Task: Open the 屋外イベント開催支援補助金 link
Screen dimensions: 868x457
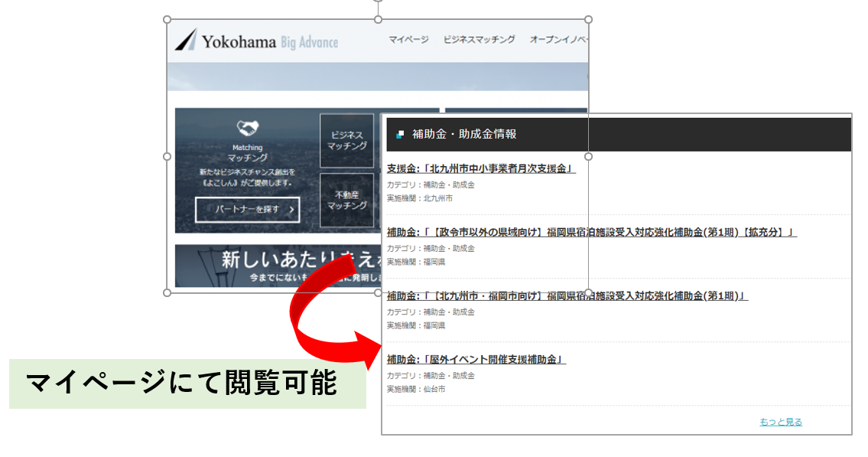Action: tap(476, 359)
